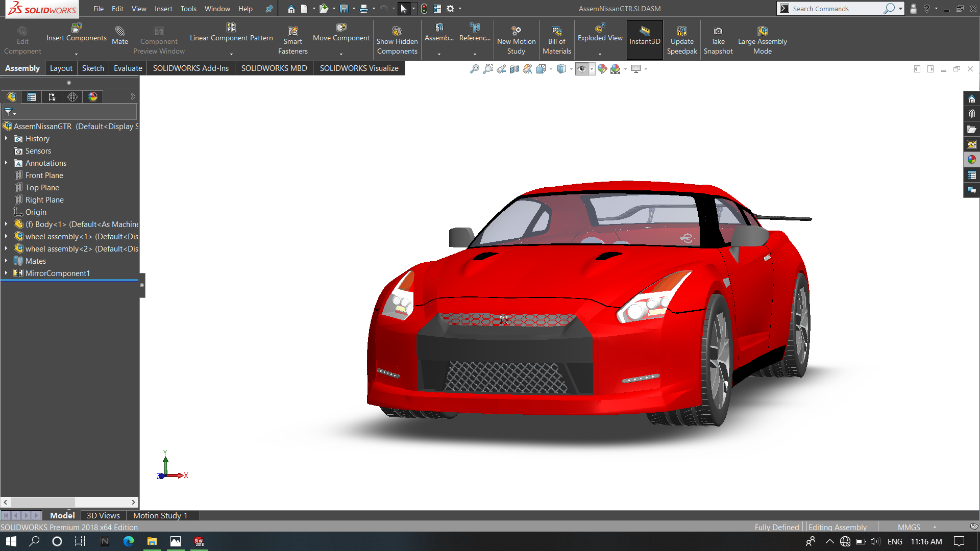
Task: Click Edit Scene color ball icon
Action: pos(616,69)
